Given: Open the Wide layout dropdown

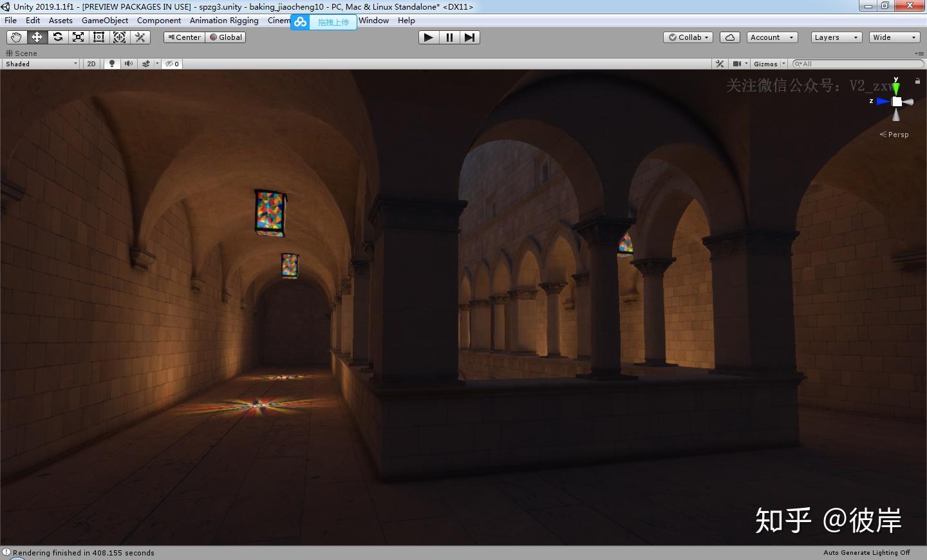Looking at the screenshot, I should pyautogui.click(x=894, y=37).
